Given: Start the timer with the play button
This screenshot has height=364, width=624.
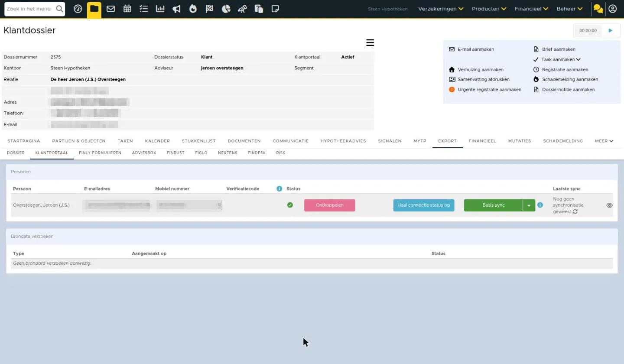Looking at the screenshot, I should click(x=611, y=31).
